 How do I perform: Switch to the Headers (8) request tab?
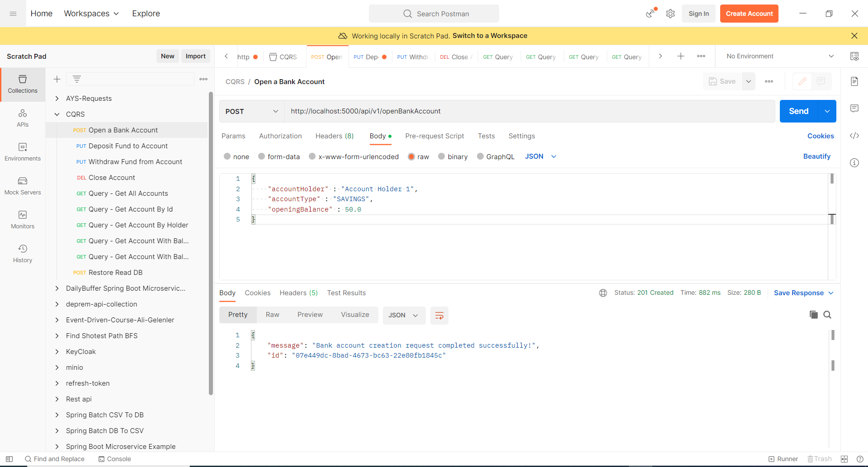(x=335, y=136)
